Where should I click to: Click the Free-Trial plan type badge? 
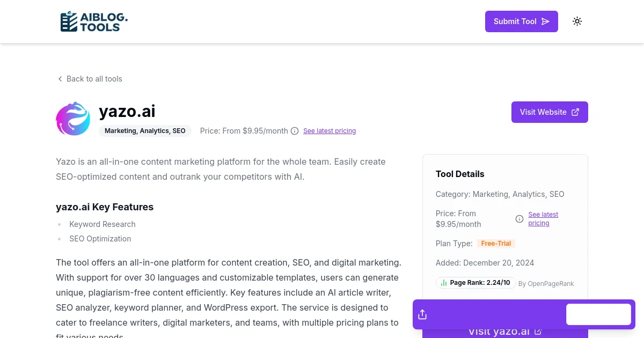point(496,244)
